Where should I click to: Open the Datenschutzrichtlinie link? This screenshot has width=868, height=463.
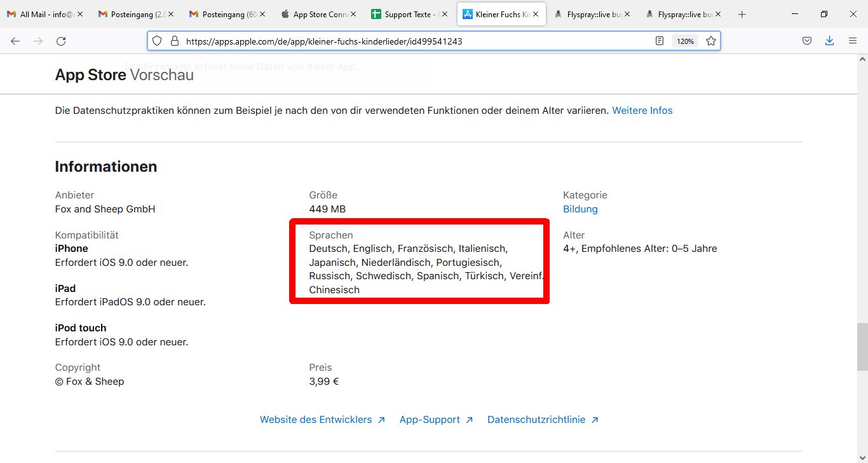pyautogui.click(x=543, y=420)
